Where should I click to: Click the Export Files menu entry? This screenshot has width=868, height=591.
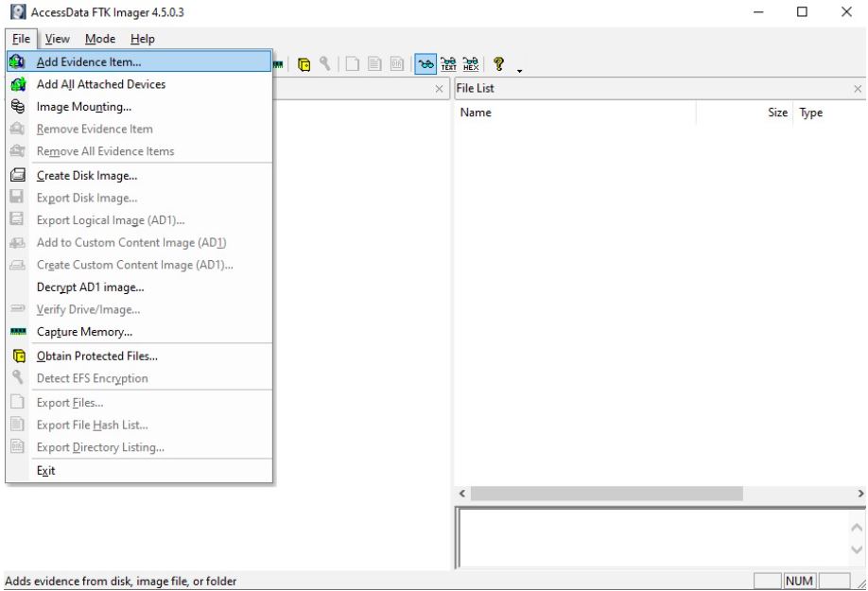pos(139,402)
